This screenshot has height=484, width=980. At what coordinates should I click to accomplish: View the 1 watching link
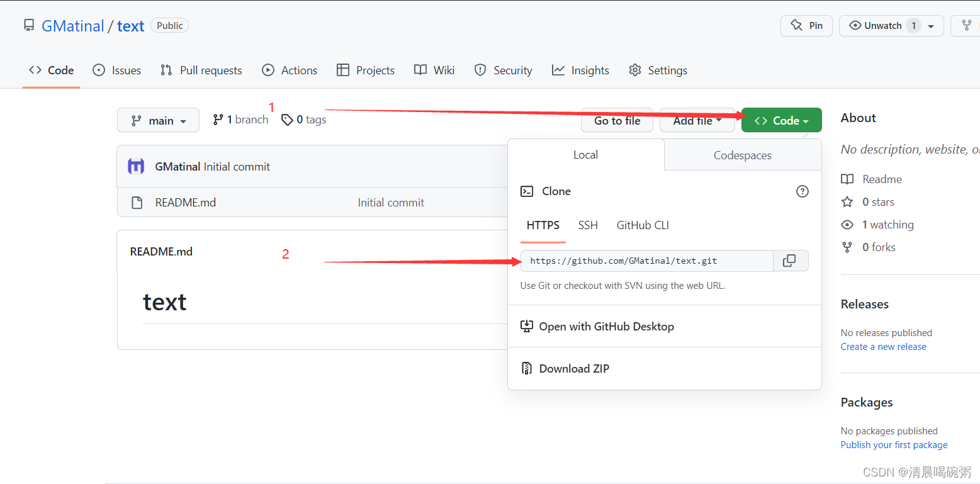click(x=877, y=225)
